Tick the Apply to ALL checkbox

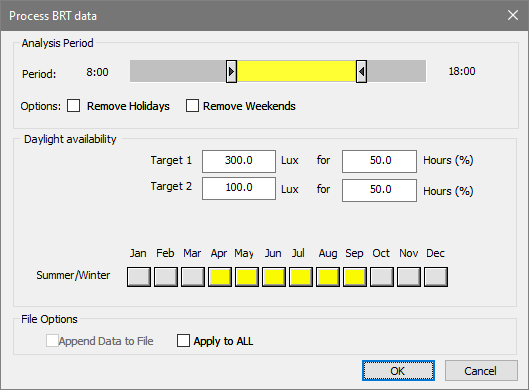(183, 340)
